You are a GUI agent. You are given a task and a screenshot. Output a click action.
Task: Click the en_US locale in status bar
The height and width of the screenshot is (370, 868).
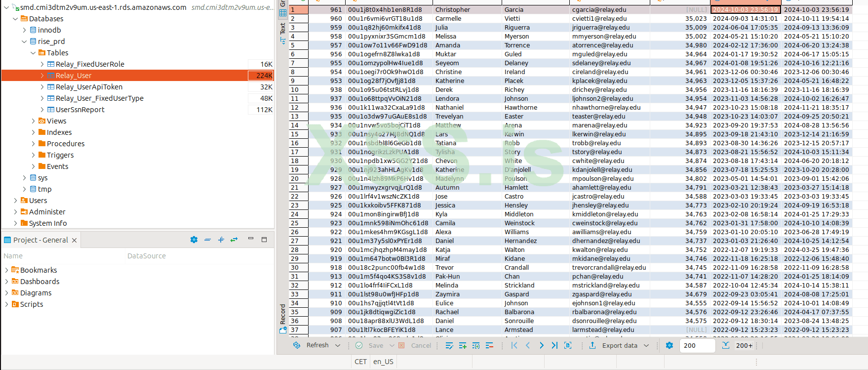[383, 362]
